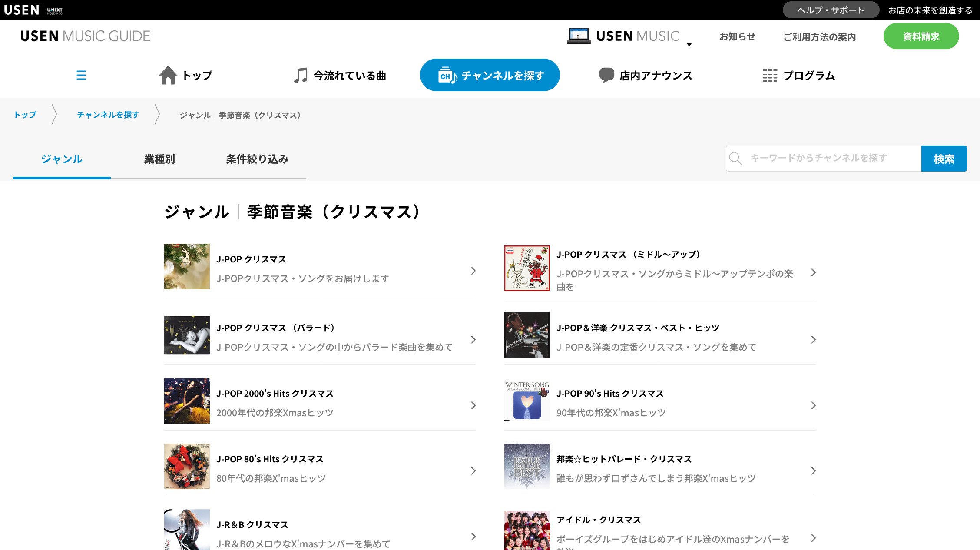Click the magnifier icon in search box
The width and height of the screenshot is (980, 550).
point(735,159)
